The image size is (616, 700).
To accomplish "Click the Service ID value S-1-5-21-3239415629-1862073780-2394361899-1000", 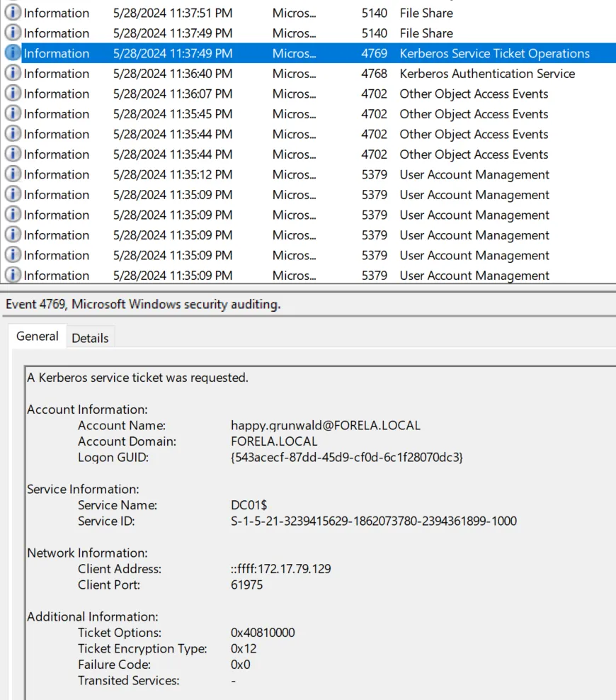I will (x=374, y=521).
